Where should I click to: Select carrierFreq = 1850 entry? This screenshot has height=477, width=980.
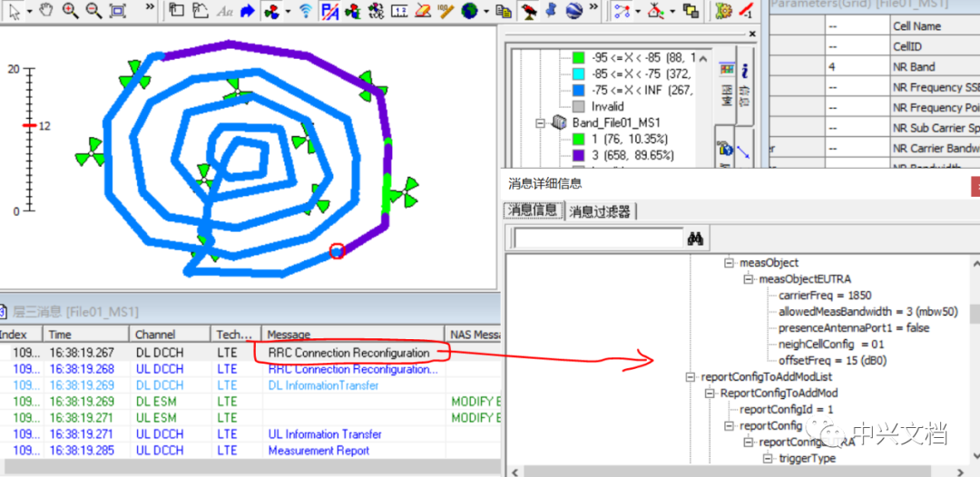tap(825, 296)
